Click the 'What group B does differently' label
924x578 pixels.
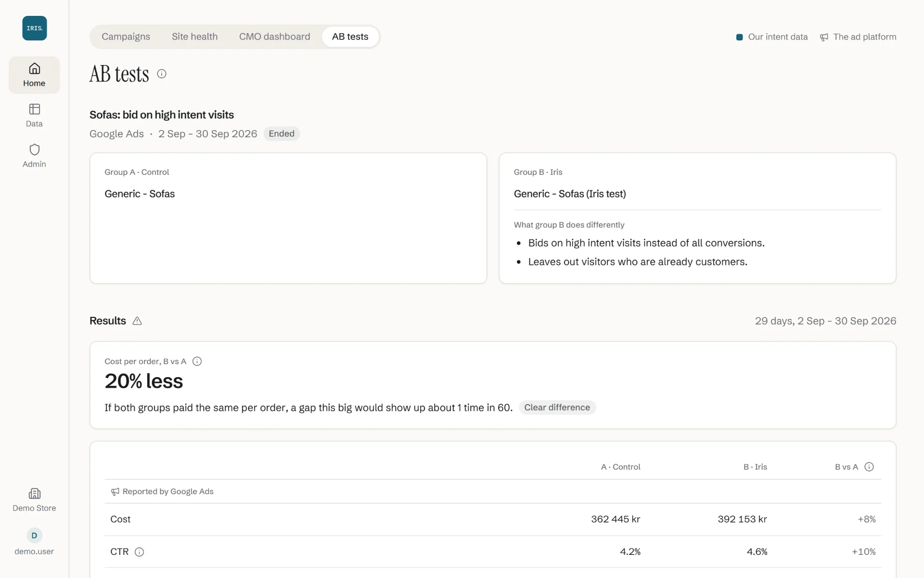point(569,225)
